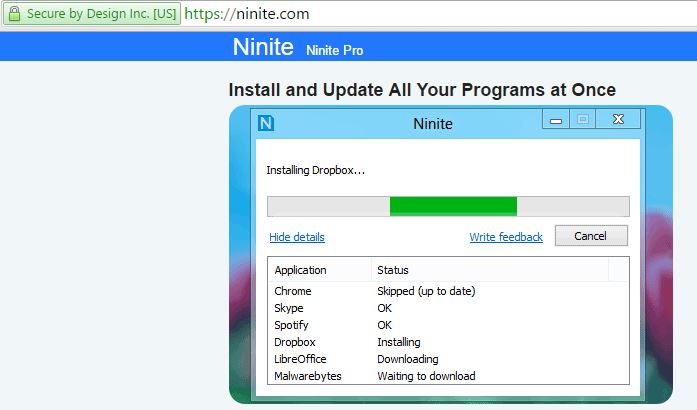Open the Ninite Pro link

pos(335,50)
